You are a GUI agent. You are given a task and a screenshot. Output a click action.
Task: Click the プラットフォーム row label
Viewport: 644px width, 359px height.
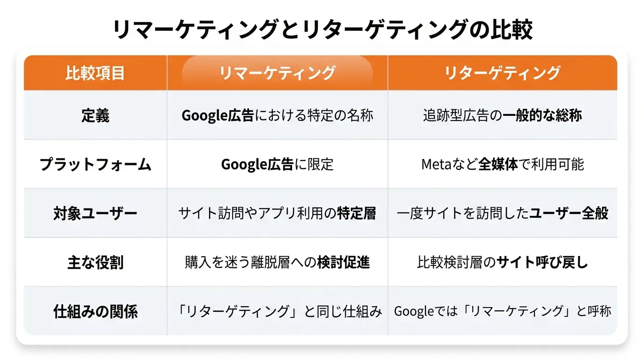click(x=95, y=164)
